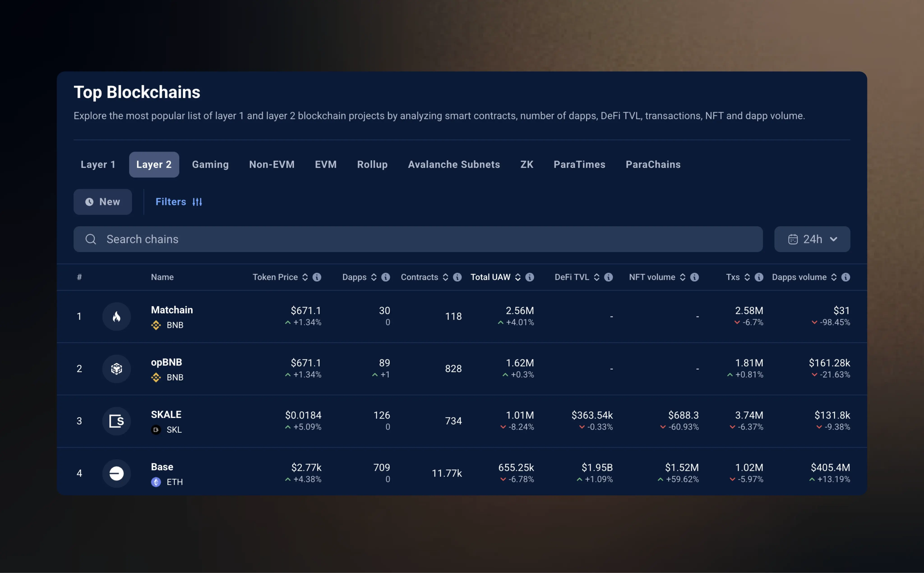This screenshot has height=573, width=924.
Task: Click the magnifier icon in search bar
Action: pos(90,239)
